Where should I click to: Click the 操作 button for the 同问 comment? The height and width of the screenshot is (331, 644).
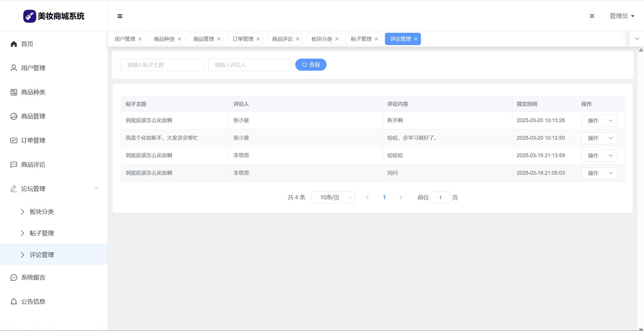click(593, 173)
